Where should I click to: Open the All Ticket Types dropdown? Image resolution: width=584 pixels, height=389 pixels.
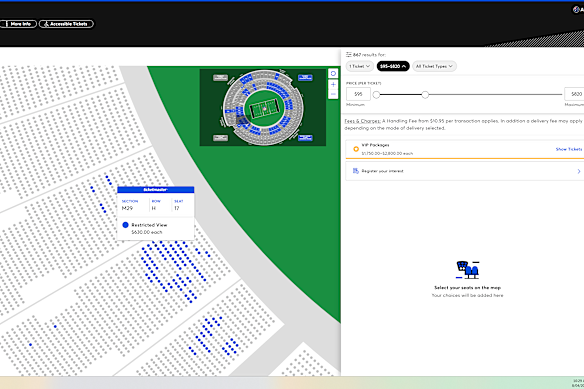click(434, 66)
